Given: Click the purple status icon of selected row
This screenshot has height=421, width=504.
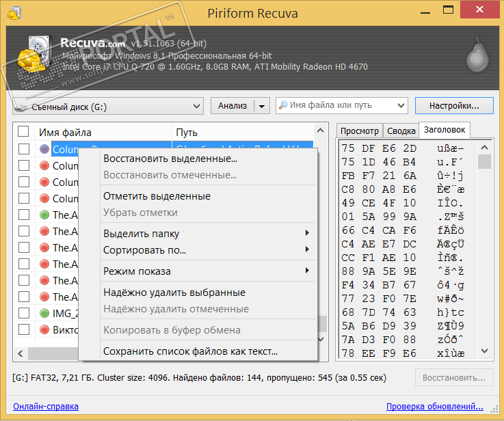Looking at the screenshot, I should click(x=44, y=149).
